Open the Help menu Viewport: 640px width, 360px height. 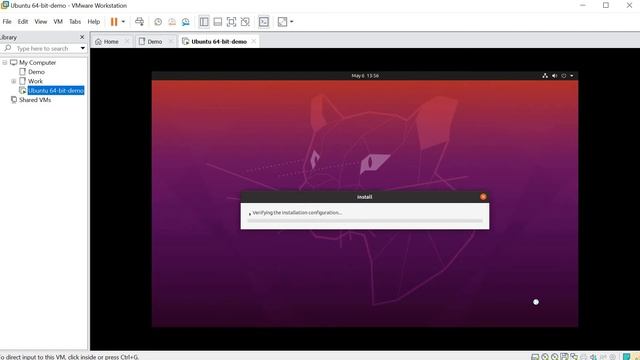pyautogui.click(x=93, y=22)
